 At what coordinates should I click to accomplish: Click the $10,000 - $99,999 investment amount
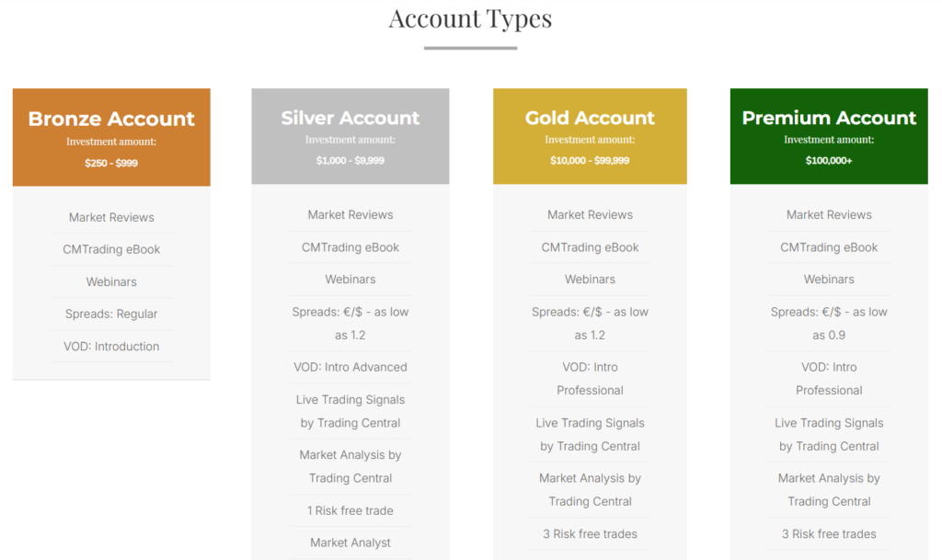click(590, 160)
